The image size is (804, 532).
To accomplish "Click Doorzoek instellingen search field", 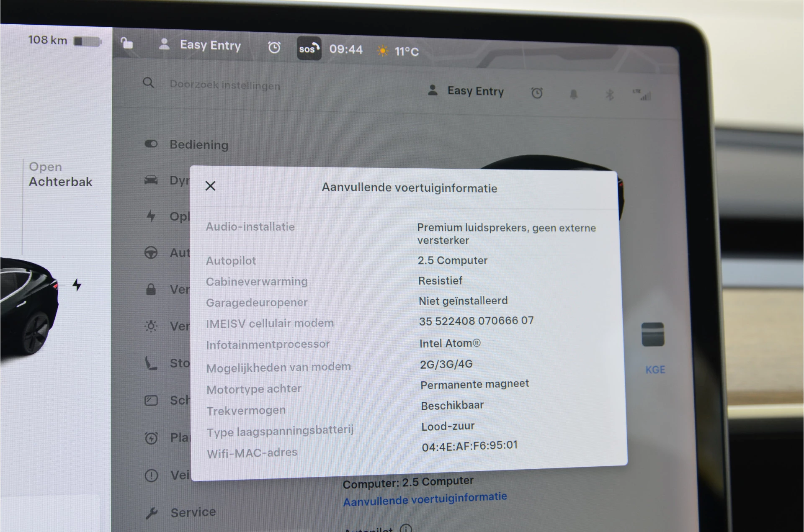I will point(224,85).
